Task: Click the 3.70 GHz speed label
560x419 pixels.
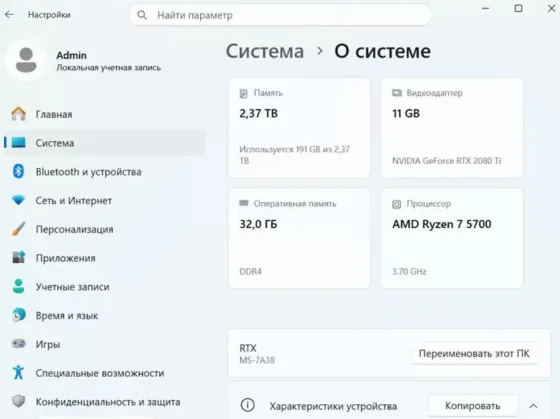Action: 409,271
